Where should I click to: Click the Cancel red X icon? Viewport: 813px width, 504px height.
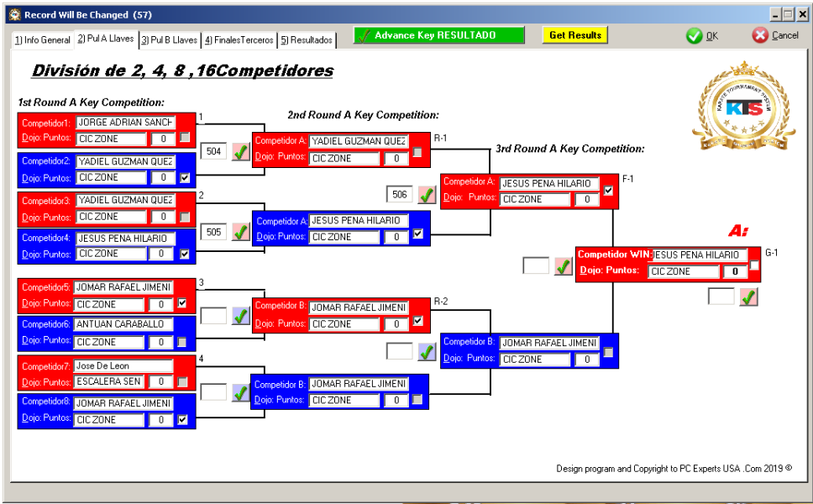(760, 35)
